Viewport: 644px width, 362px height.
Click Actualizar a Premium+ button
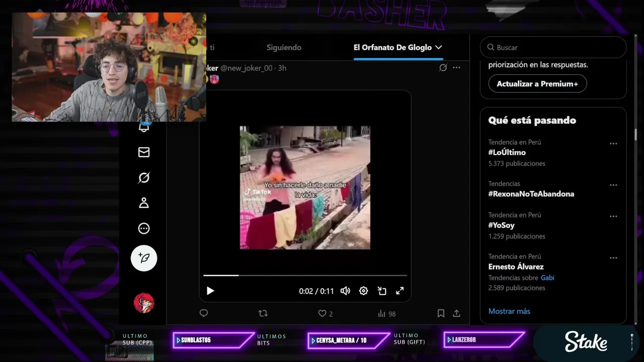tap(537, 83)
